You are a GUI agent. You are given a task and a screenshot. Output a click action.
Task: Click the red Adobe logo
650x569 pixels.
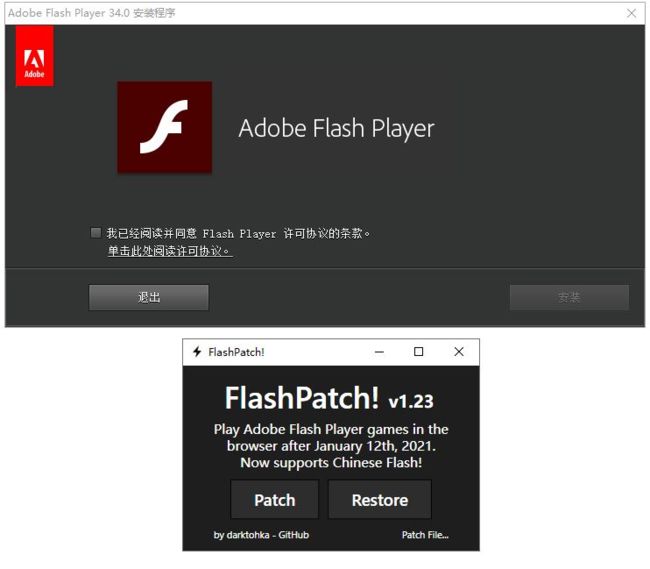(34, 56)
